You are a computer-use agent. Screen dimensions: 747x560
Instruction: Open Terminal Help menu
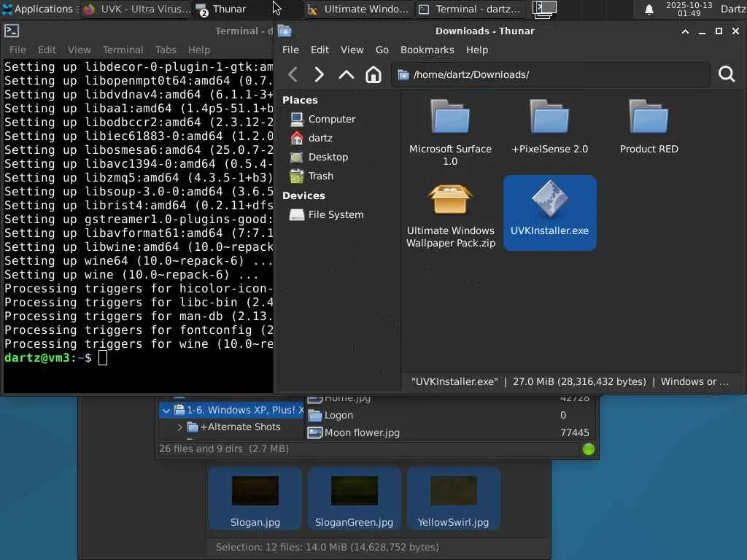pos(198,50)
